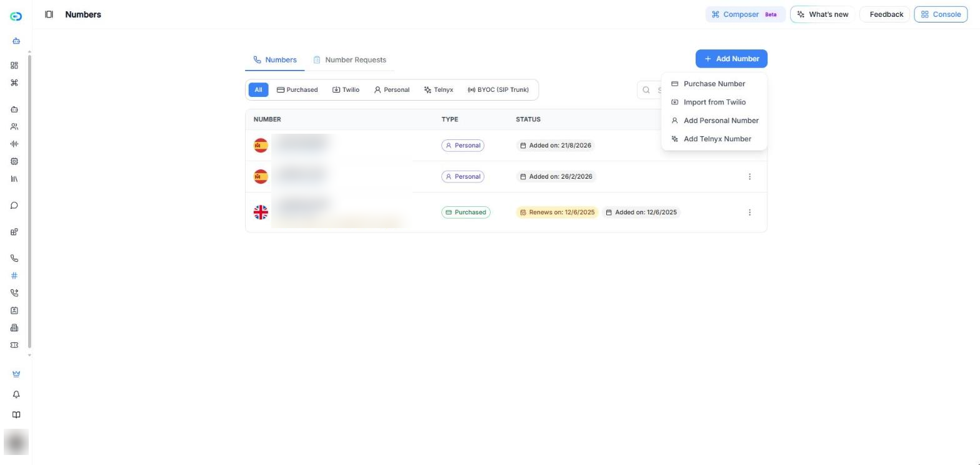Filter numbers by Twilio
The image size is (980, 465).
click(x=346, y=90)
